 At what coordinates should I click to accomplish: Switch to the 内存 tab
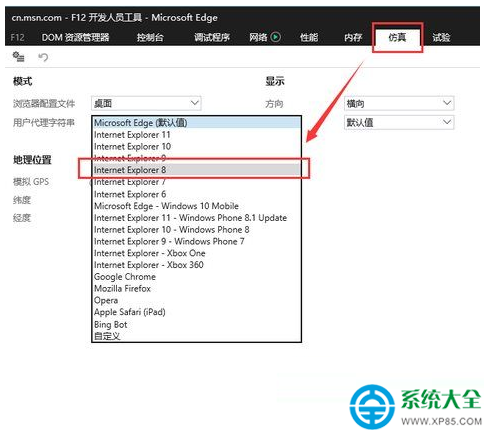coord(353,37)
